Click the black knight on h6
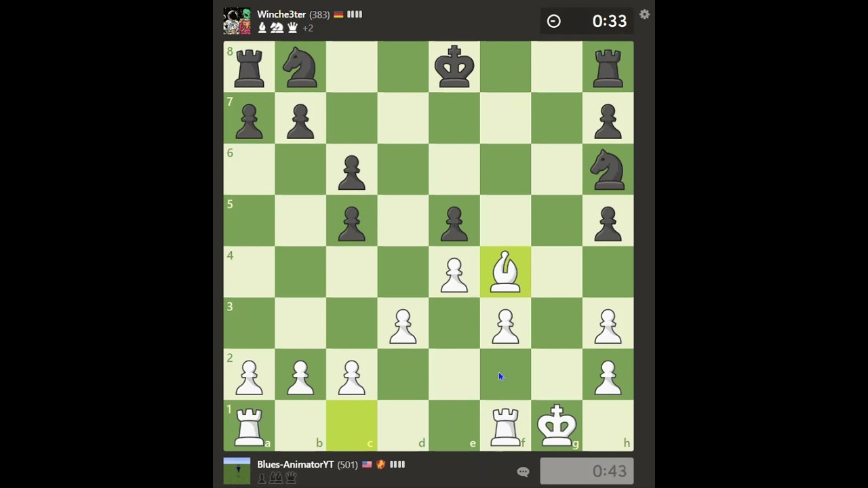 [x=608, y=169]
